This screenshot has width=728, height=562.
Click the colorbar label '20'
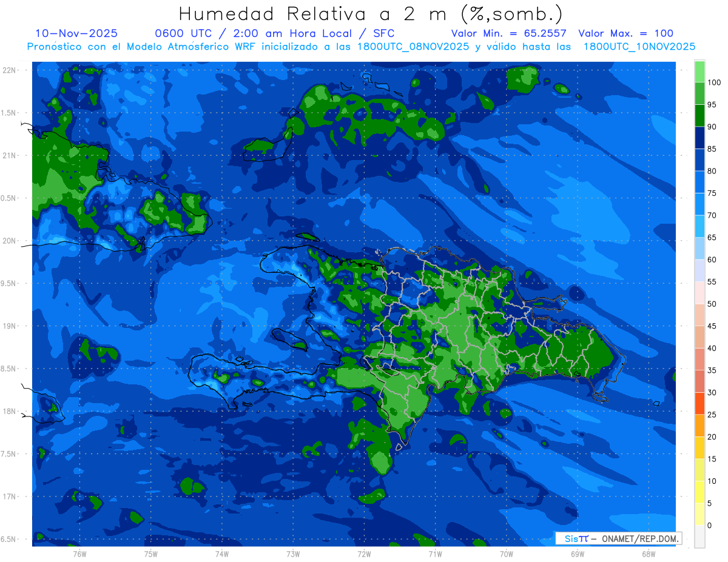pos(712,437)
